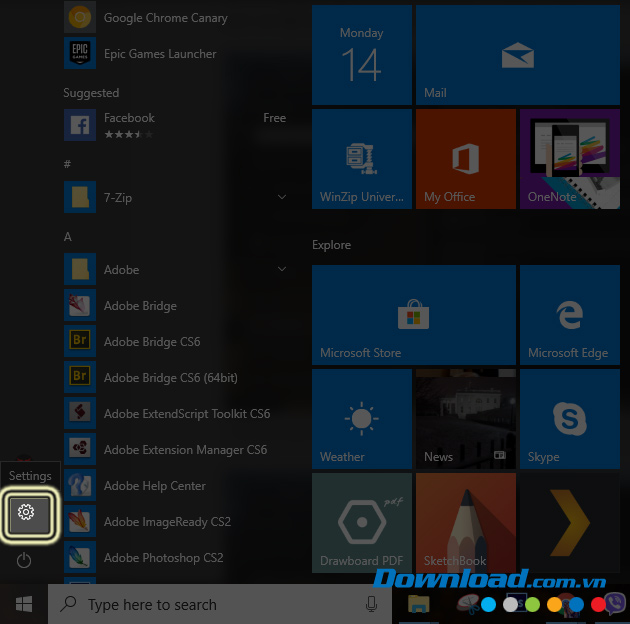630x624 pixels.
Task: Open the suggested Facebook app
Action: pos(175,125)
